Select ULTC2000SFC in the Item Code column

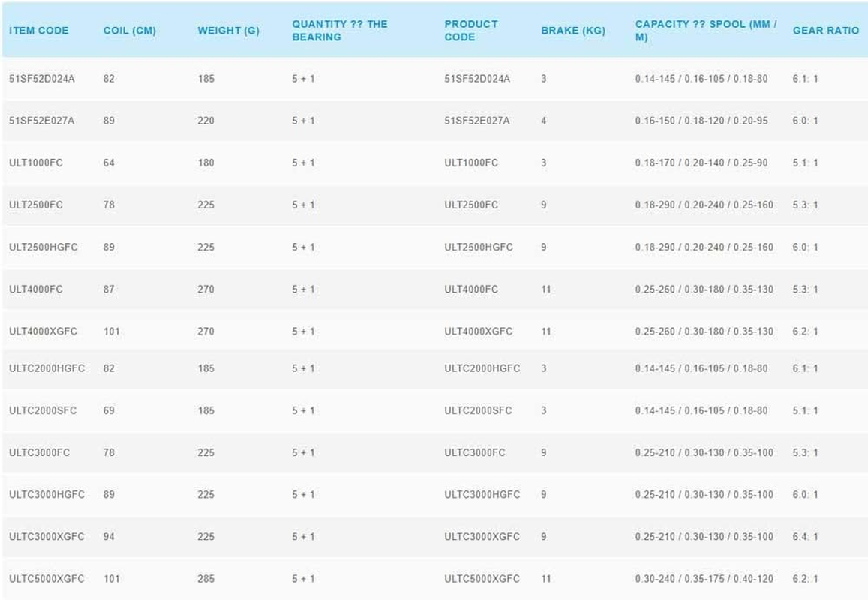[x=43, y=410]
